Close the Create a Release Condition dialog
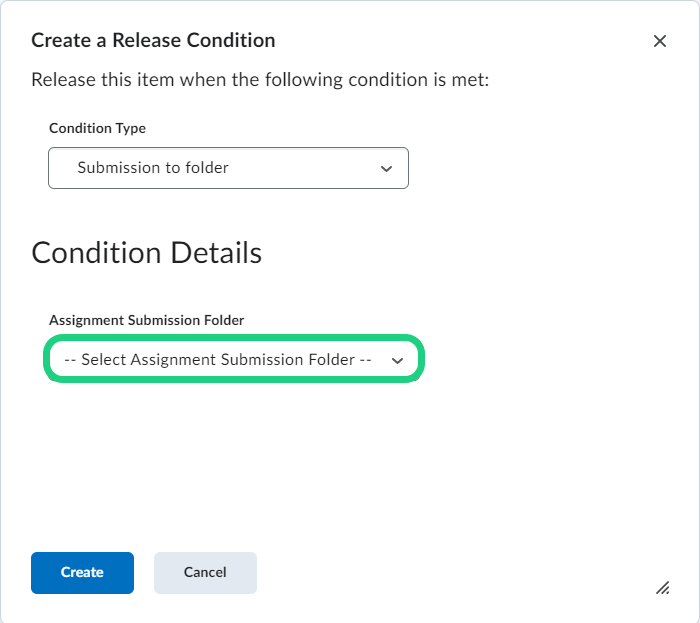Viewport: 700px width, 623px height. pos(659,41)
